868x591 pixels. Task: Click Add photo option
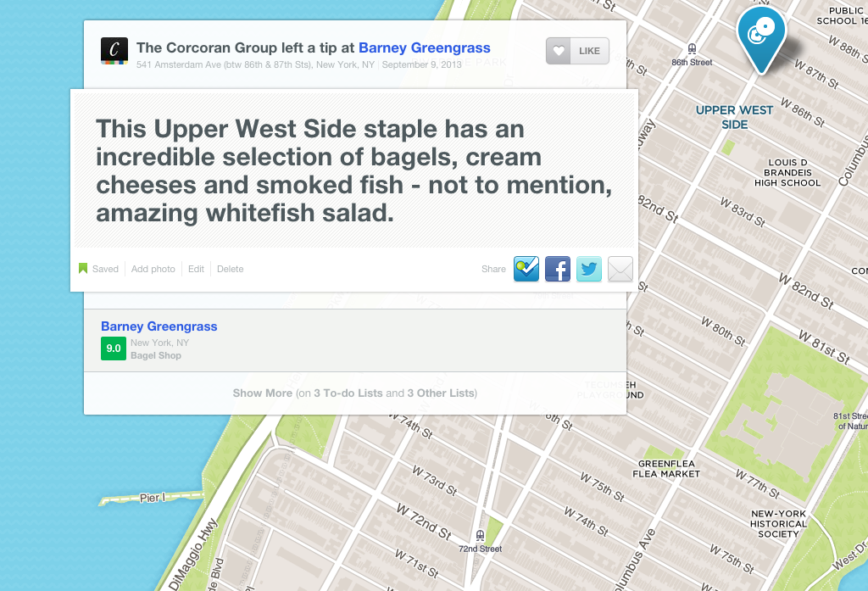(x=153, y=269)
